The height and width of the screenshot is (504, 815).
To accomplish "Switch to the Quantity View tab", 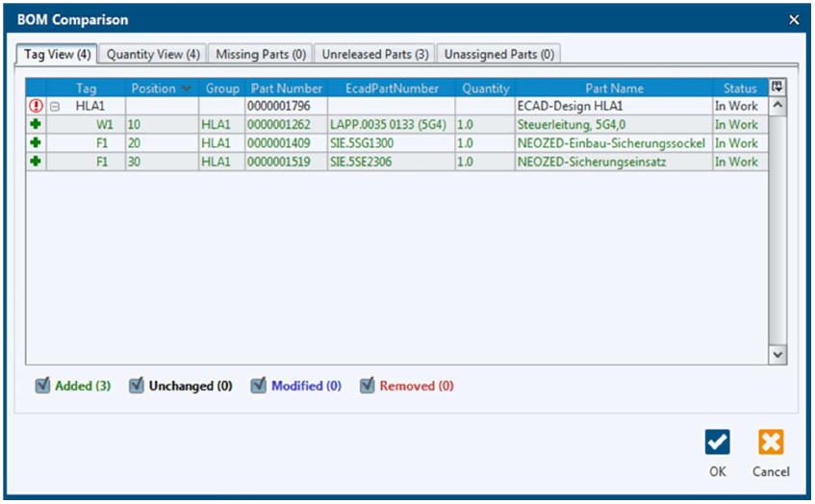I will click(x=153, y=55).
